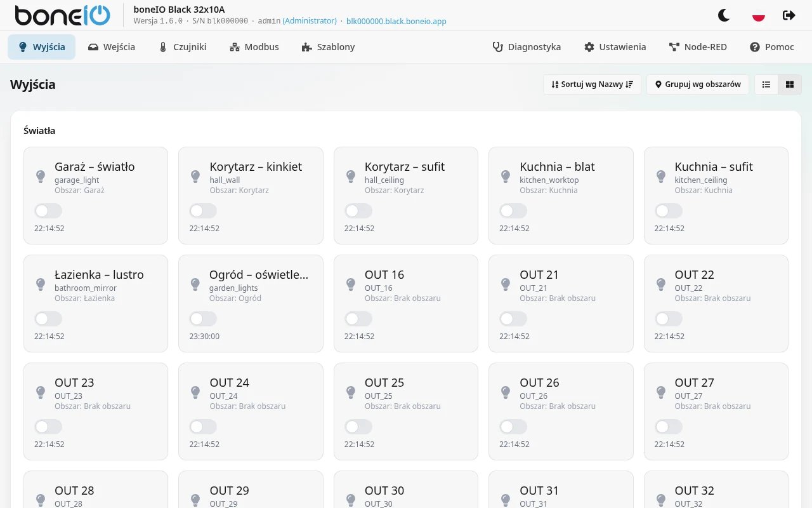Screen dimensions: 812x508
Task: Click the OUT 28 card title
Action: [x=74, y=490]
